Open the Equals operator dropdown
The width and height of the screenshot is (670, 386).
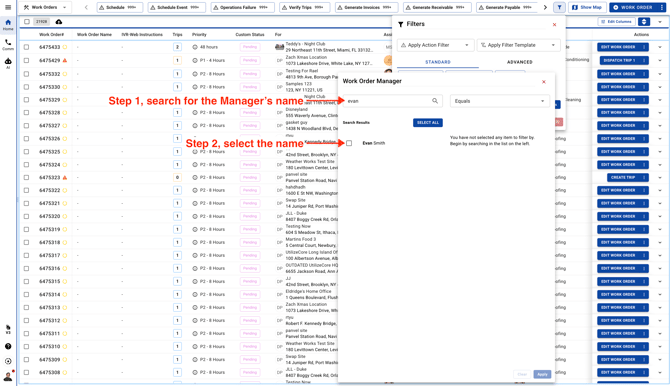pyautogui.click(x=500, y=101)
